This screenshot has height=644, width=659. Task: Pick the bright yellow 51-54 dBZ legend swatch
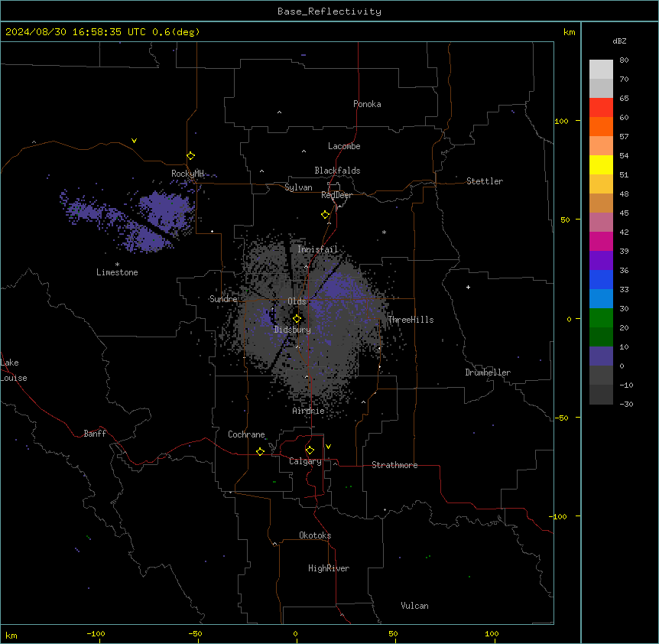[x=601, y=164]
